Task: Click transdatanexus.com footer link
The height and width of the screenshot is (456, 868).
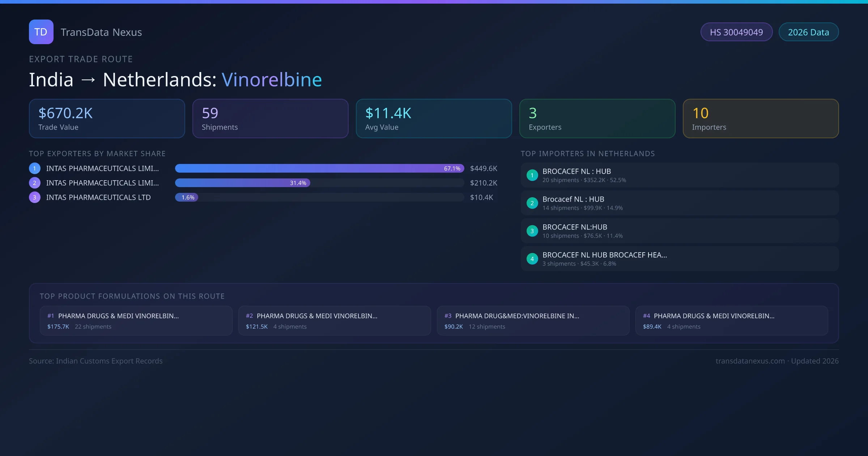Action: point(750,361)
